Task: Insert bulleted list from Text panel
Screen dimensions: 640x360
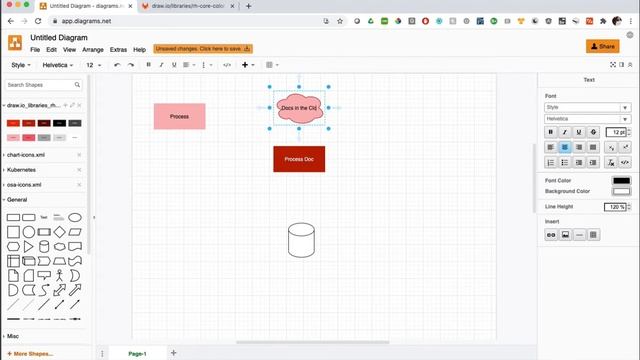Action: coord(565,162)
